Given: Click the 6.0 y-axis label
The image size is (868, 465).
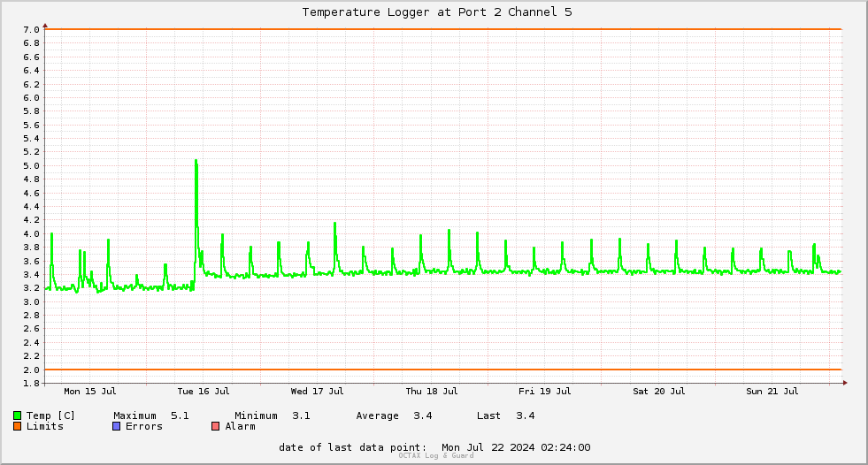Looking at the screenshot, I should pyautogui.click(x=31, y=98).
